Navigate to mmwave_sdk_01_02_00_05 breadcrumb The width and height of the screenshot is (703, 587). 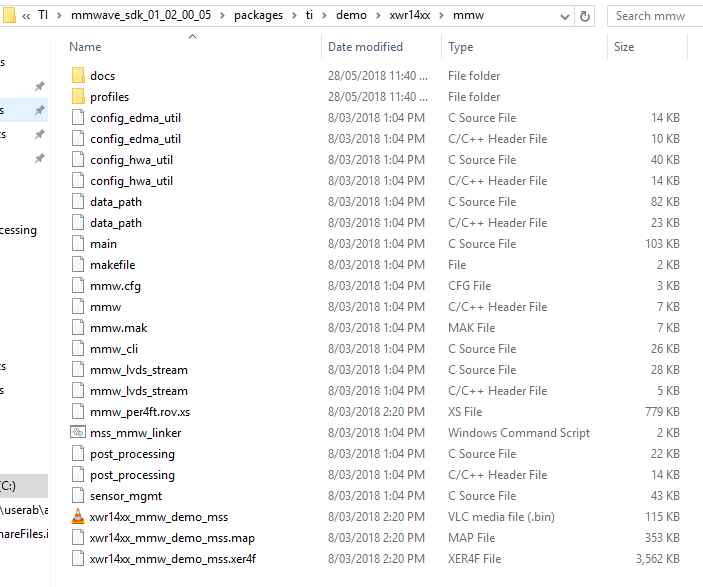pos(141,15)
